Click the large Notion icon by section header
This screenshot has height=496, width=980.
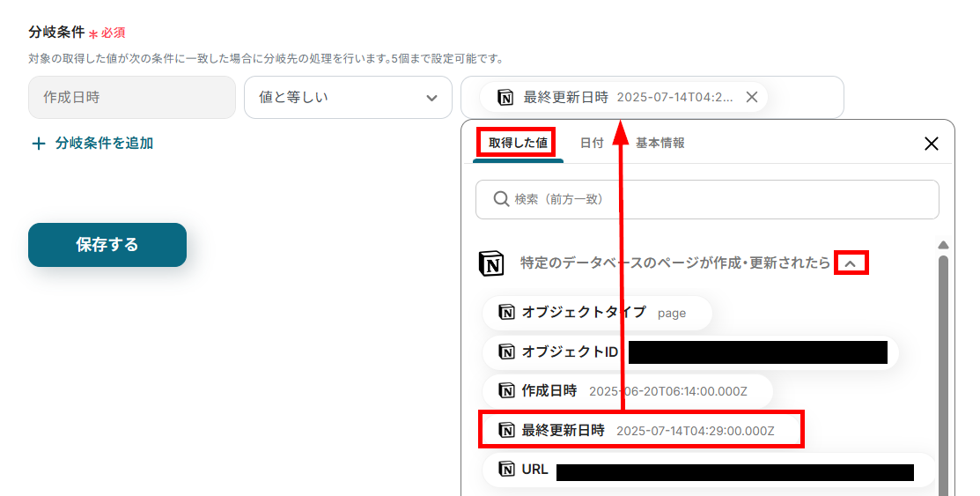click(491, 263)
